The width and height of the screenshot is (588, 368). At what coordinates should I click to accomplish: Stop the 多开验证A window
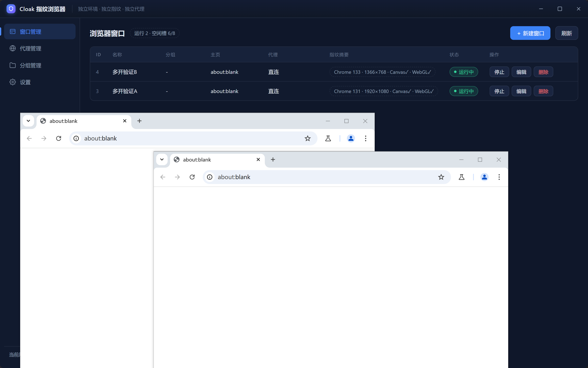click(499, 91)
